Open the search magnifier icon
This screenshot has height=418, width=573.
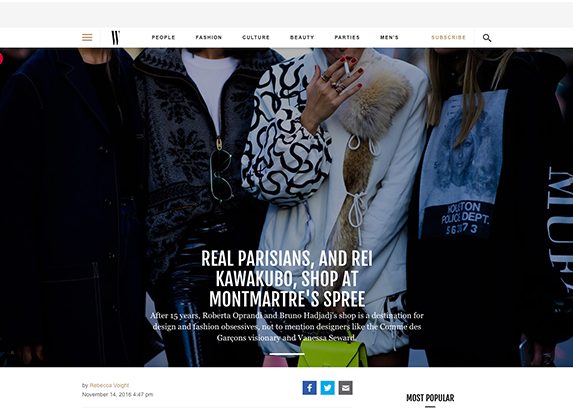tap(487, 38)
